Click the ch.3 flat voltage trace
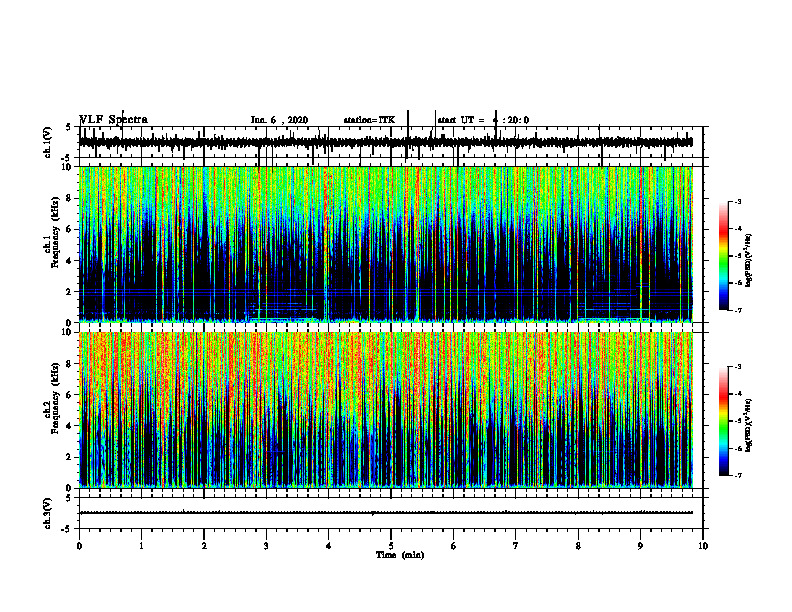This screenshot has width=792, height=612. [386, 513]
